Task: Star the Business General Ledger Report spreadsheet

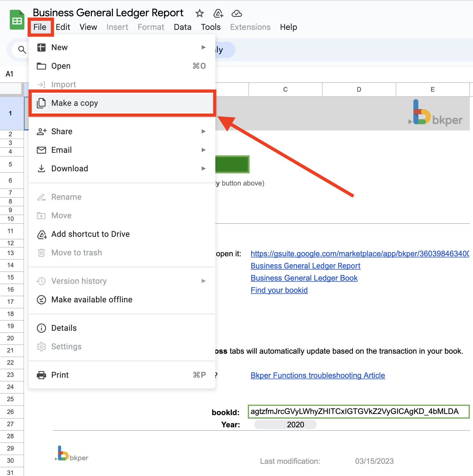Action: pyautogui.click(x=199, y=13)
